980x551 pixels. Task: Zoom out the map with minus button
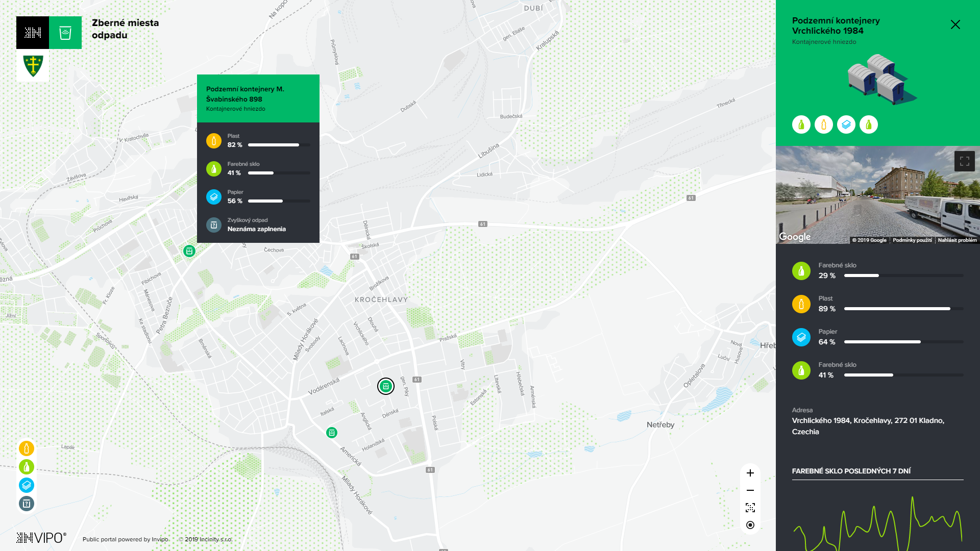[x=750, y=490]
